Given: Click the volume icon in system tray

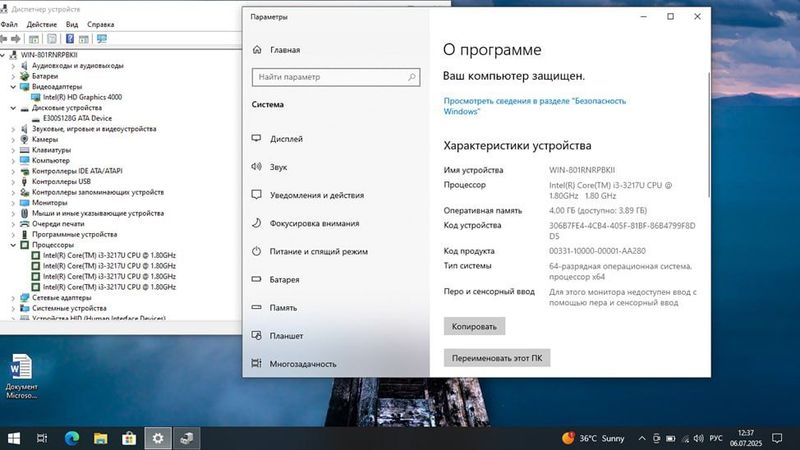Looking at the screenshot, I should tap(699, 438).
